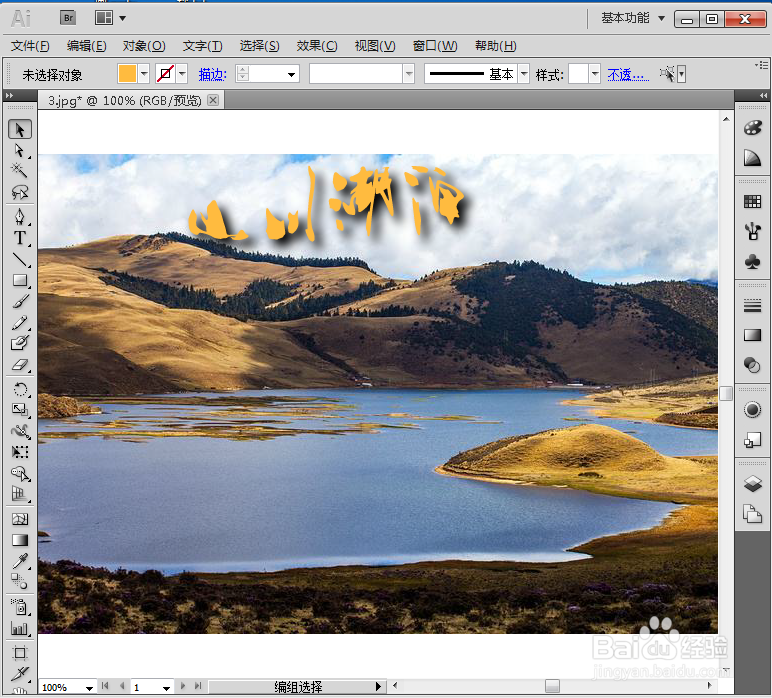Click the orange fill color swatch

point(127,74)
